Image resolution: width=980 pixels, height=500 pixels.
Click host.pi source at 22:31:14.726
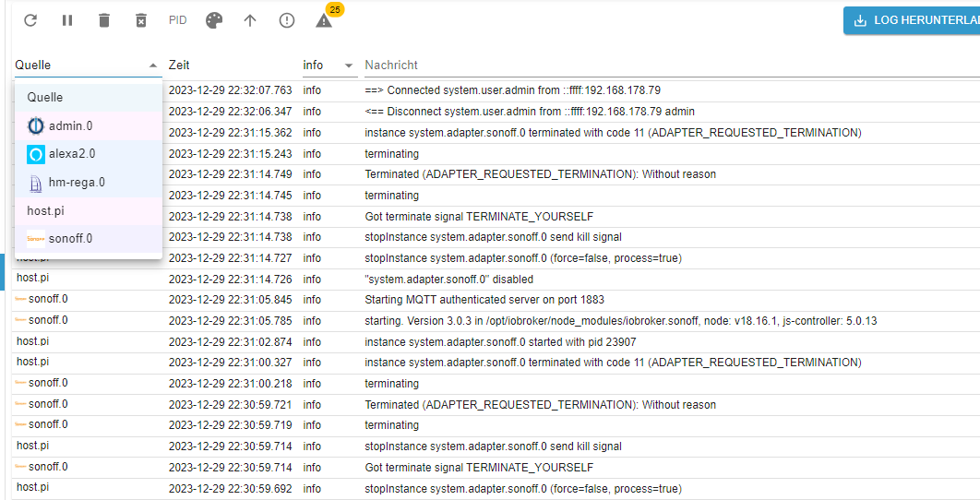pyautogui.click(x=32, y=278)
